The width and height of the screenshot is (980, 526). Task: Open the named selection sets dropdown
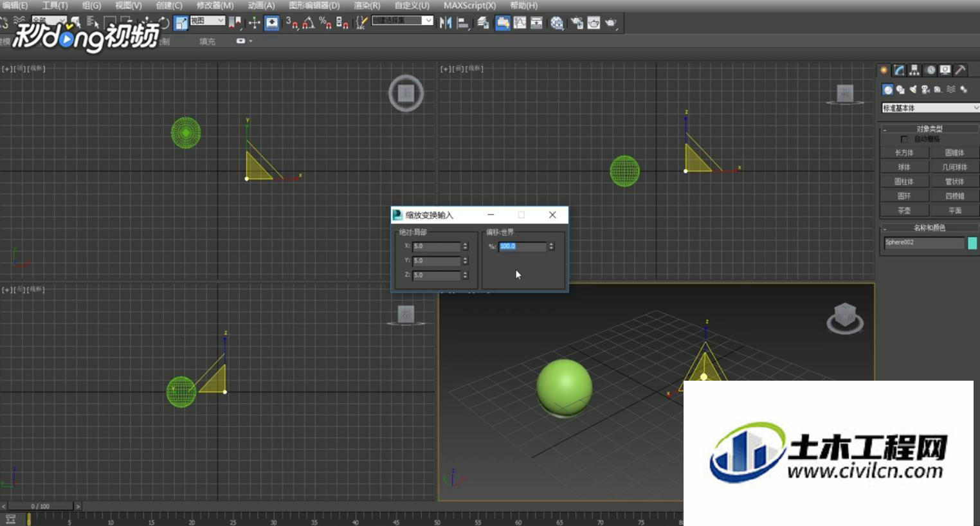click(x=403, y=21)
